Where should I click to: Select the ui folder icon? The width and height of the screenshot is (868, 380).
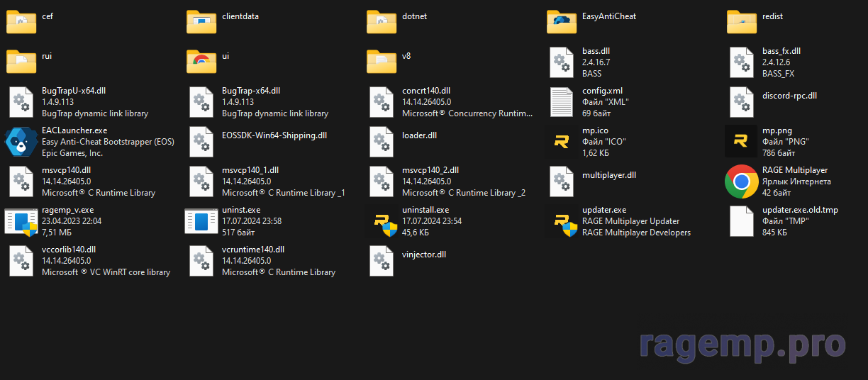click(201, 62)
